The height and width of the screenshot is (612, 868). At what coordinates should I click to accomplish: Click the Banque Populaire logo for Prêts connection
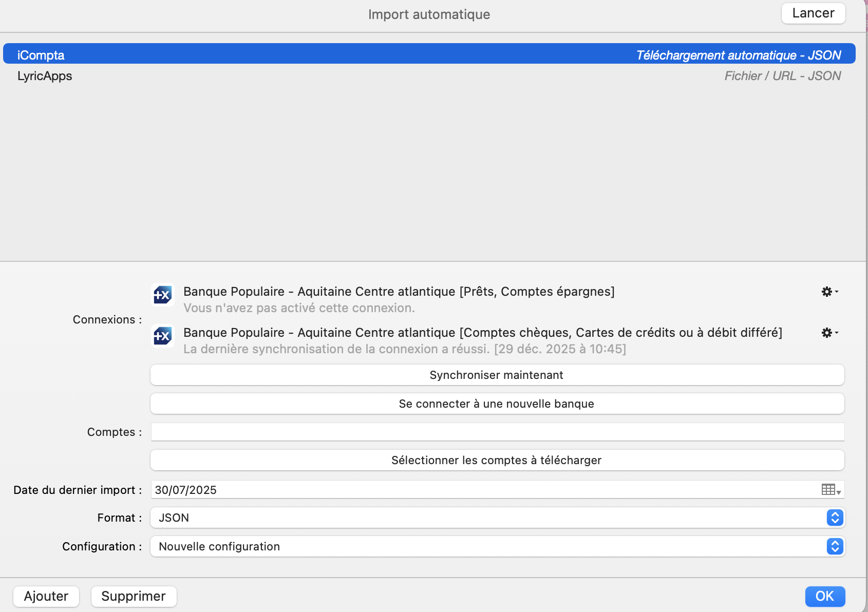pos(163,295)
